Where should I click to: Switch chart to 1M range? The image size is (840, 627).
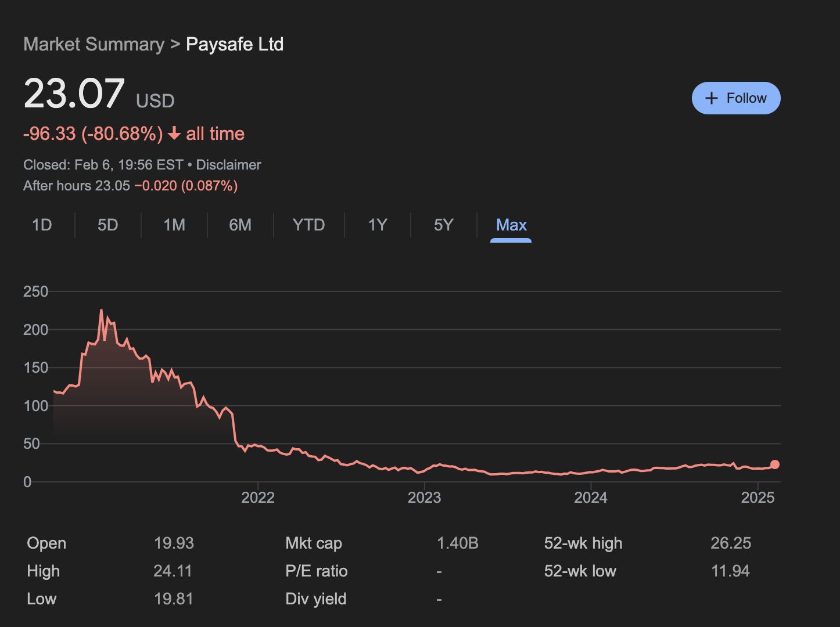174,225
